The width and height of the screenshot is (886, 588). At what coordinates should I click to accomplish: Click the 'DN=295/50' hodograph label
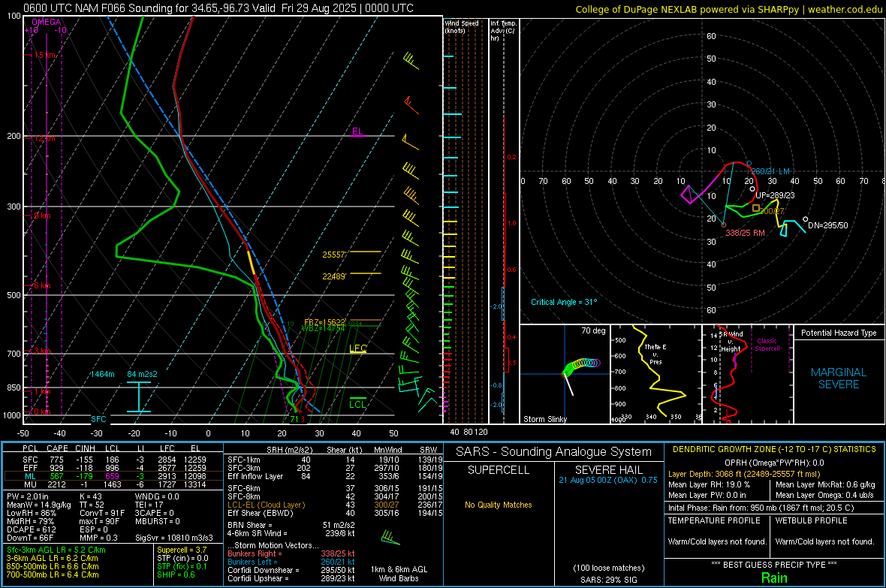(x=828, y=225)
